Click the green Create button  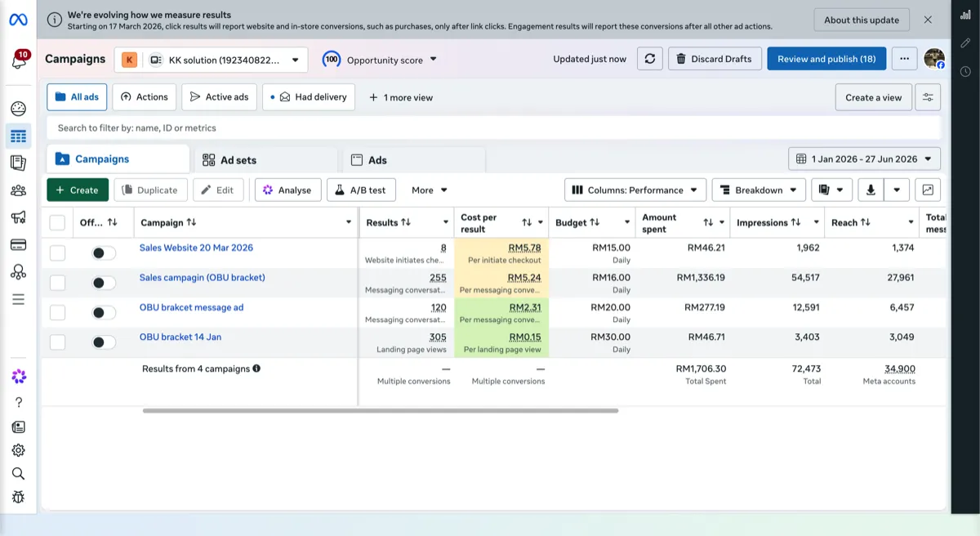(78, 190)
